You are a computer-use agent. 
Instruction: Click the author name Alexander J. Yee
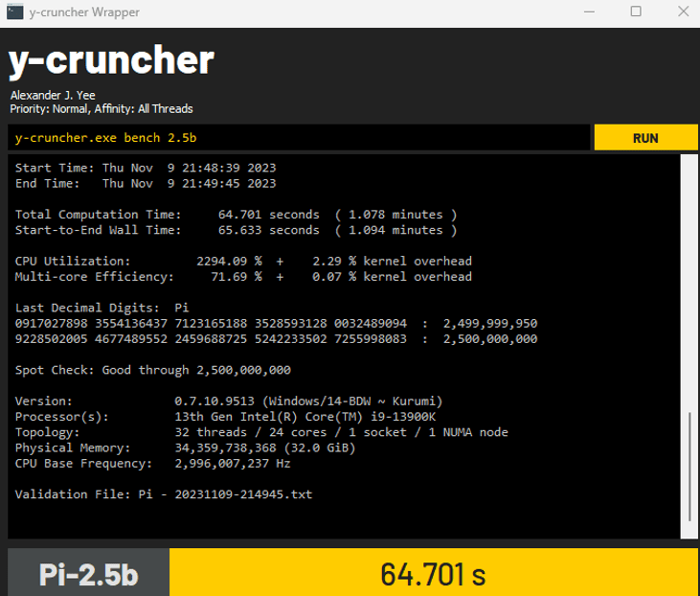tap(53, 95)
